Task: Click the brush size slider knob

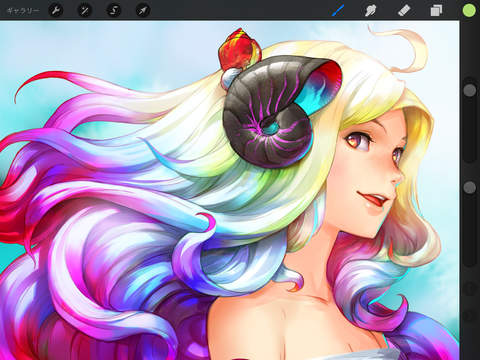Action: (470, 90)
